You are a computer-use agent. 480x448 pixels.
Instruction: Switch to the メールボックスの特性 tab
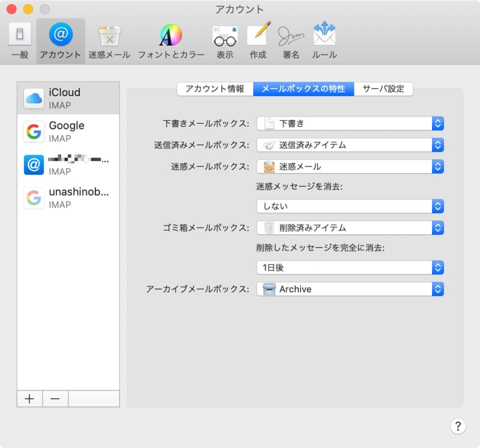click(304, 89)
